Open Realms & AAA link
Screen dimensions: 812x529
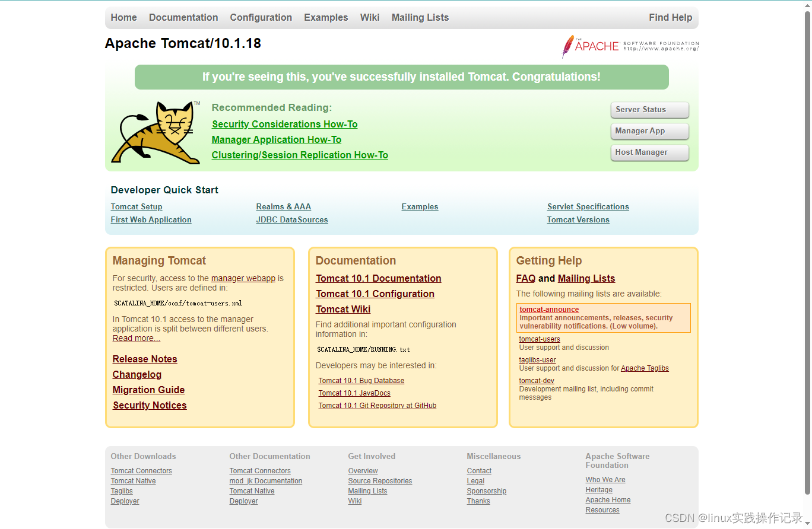coord(284,206)
